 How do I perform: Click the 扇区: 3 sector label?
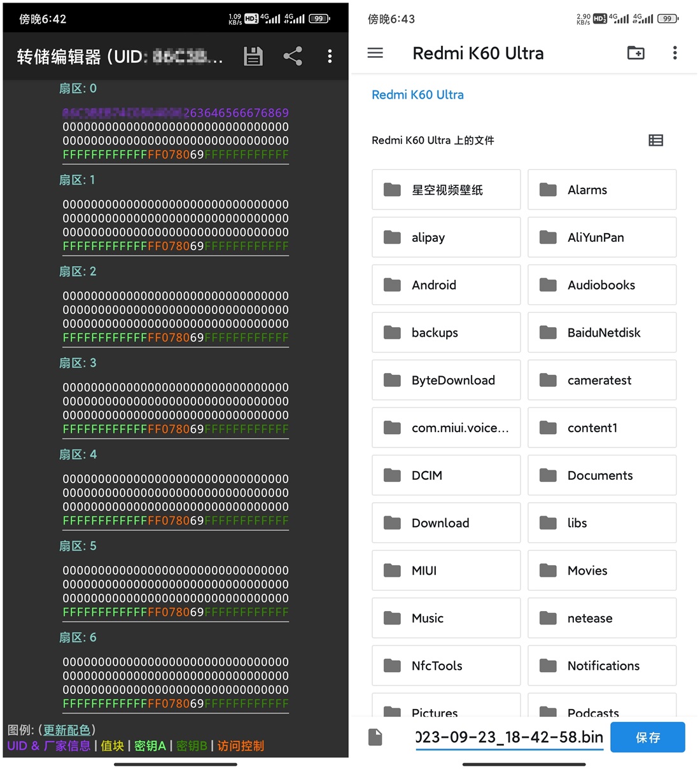[x=78, y=363]
